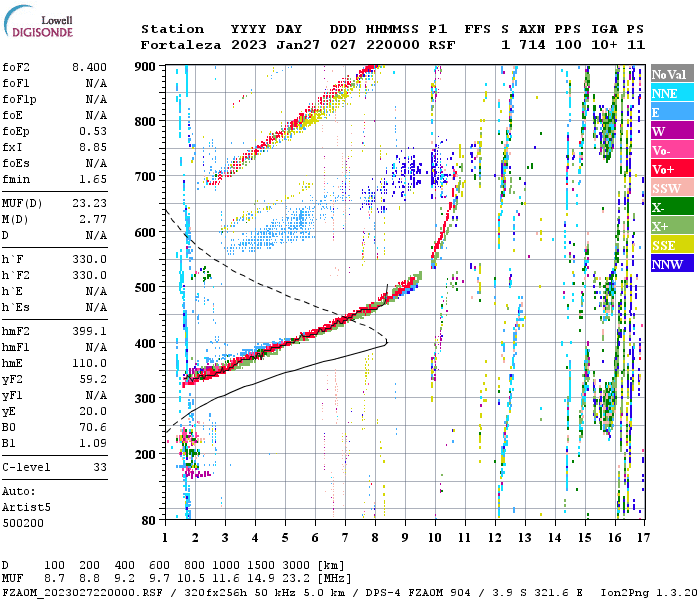This screenshot has height=600, width=700.
Task: Click the 10 MHz x-axis label
Action: [435, 538]
